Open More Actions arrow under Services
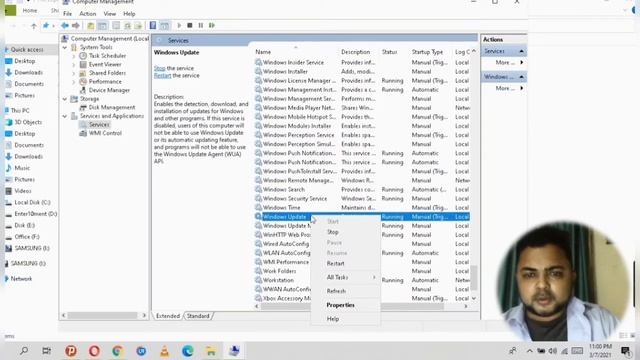 point(522,62)
